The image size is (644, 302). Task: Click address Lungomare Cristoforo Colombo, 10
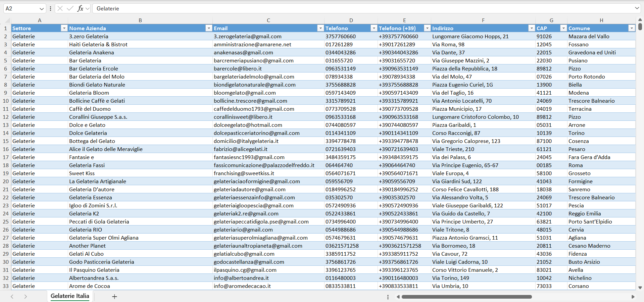point(483,117)
